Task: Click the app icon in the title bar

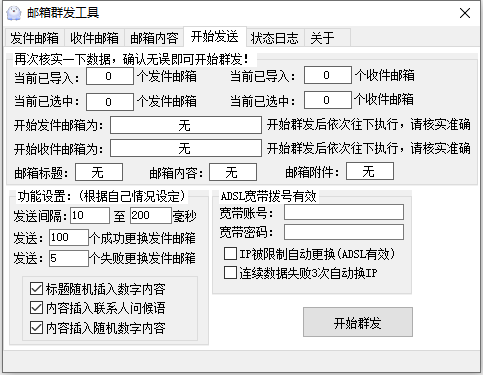Action: click(14, 13)
